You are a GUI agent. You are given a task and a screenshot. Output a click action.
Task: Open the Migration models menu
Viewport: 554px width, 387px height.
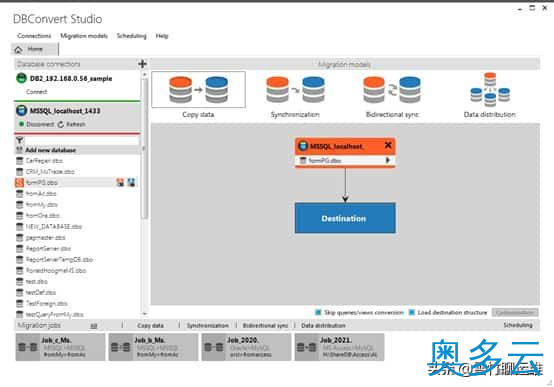pos(84,36)
